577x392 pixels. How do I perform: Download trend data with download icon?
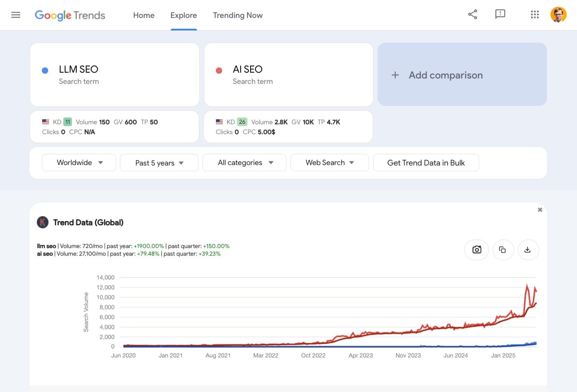(528, 250)
